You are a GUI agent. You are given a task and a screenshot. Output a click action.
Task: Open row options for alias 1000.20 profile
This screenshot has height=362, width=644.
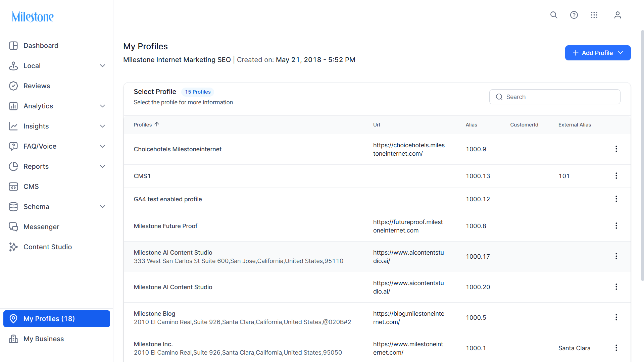coord(616,287)
